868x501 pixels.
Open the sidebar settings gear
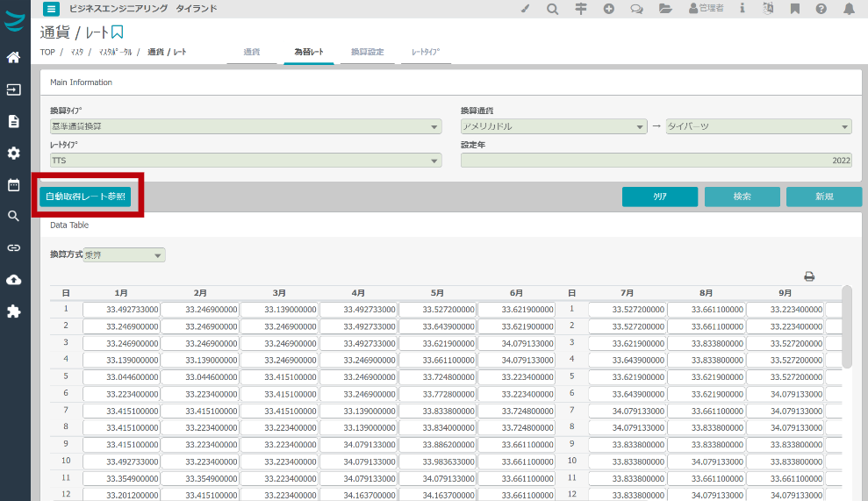tap(14, 153)
